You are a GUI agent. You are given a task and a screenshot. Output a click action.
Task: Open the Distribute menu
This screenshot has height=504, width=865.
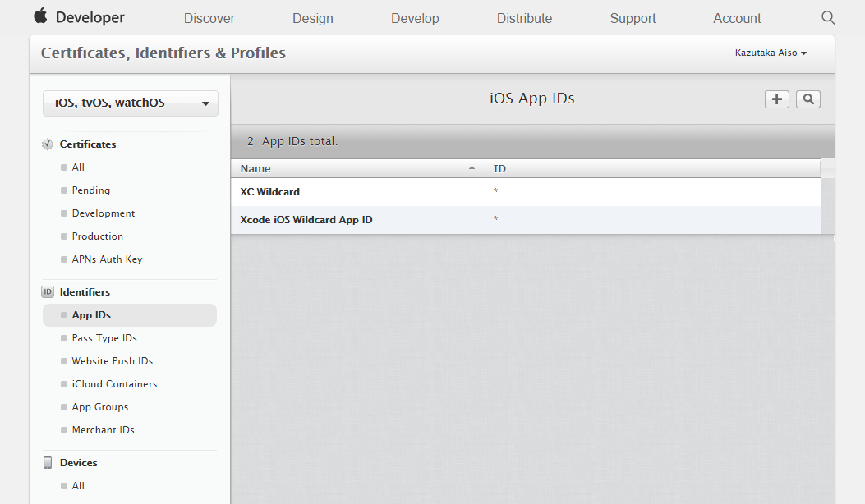pos(524,18)
